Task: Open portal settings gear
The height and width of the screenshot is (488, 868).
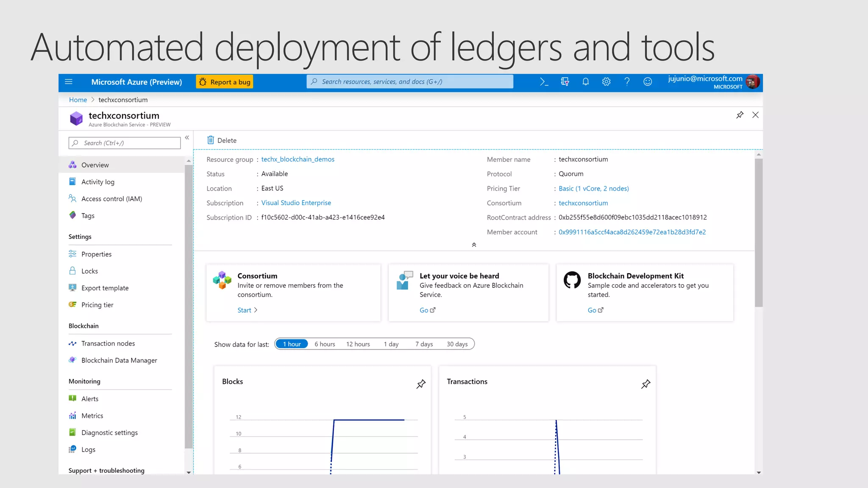Action: [606, 82]
